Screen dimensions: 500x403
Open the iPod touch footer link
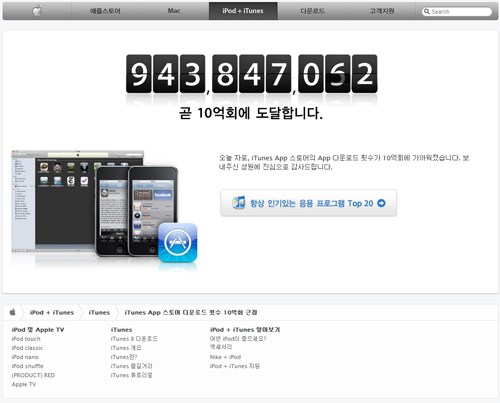click(x=26, y=339)
